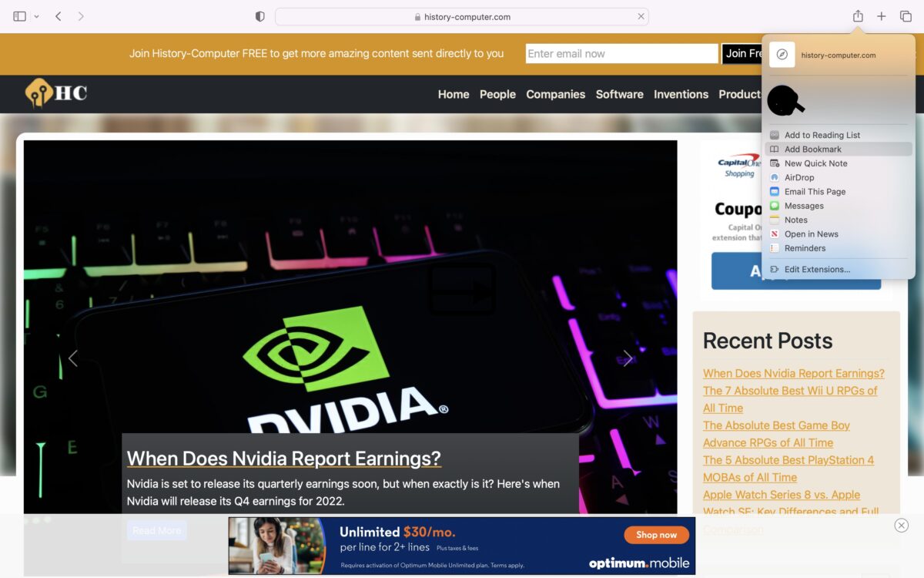Go back to previous page
The image size is (924, 578).
[59, 16]
